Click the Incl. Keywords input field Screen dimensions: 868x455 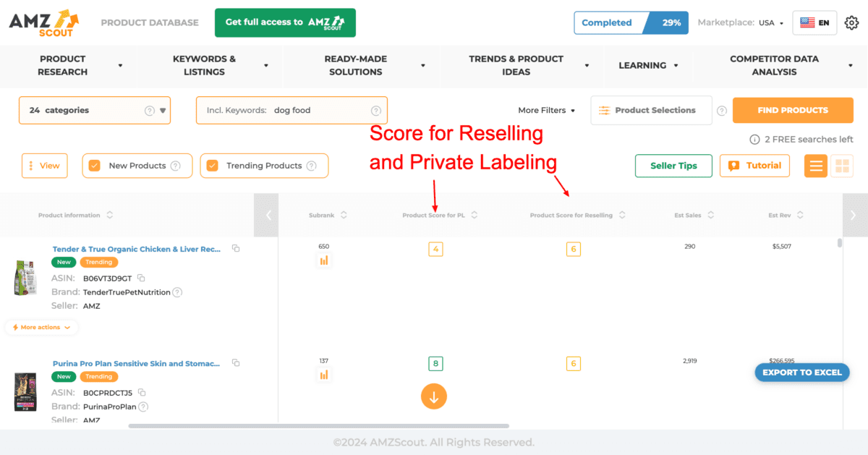coord(292,111)
